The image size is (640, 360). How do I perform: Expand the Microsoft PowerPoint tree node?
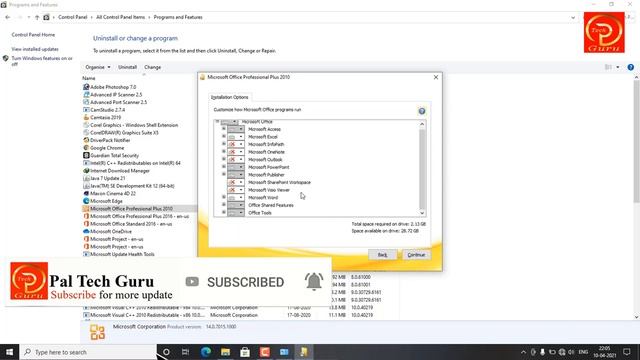click(x=223, y=167)
